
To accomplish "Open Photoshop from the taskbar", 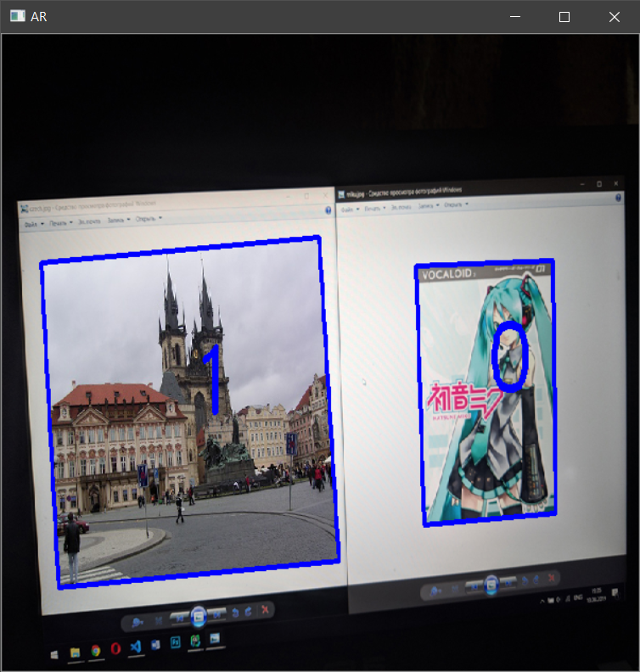I will (x=176, y=643).
